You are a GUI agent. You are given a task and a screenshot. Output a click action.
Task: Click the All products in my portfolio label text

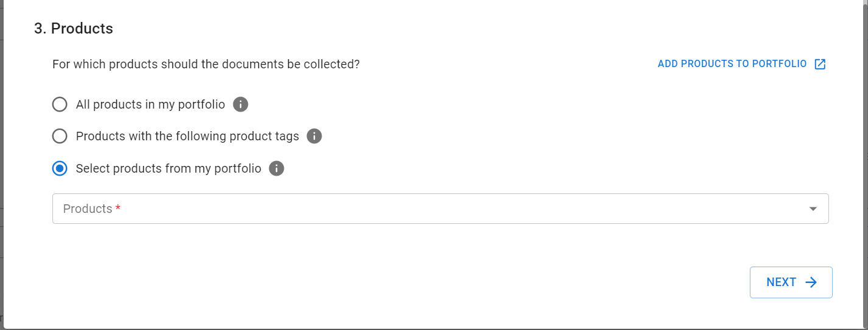pos(150,104)
